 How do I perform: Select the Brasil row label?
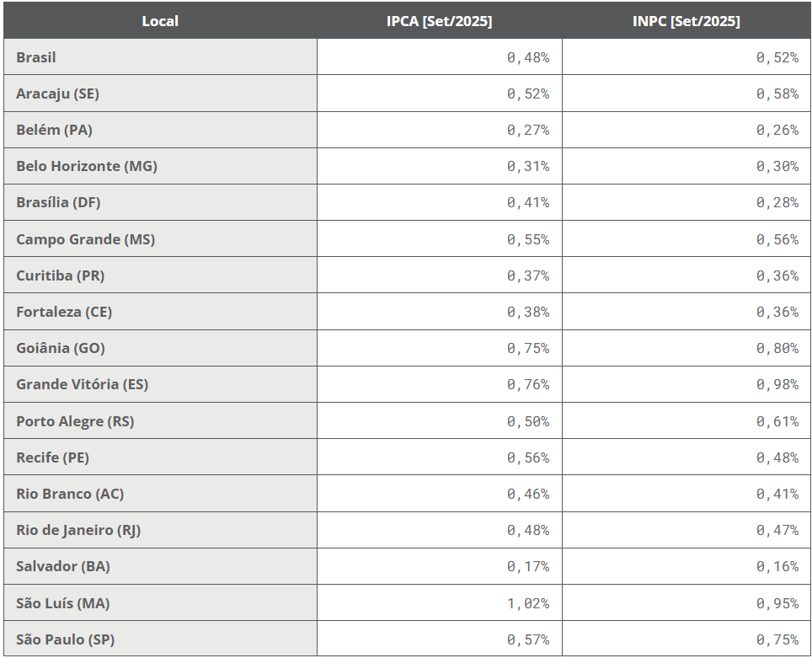pyautogui.click(x=36, y=57)
